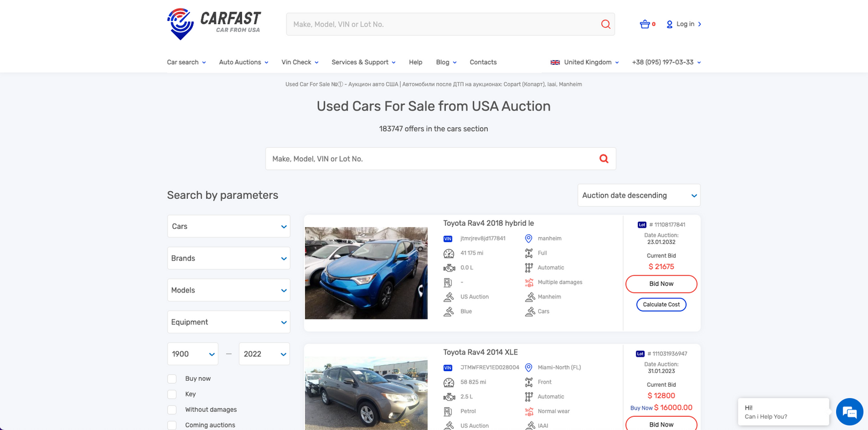Focus the main Make, Model, VIN search field
This screenshot has width=868, height=430.
pyautogui.click(x=429, y=159)
